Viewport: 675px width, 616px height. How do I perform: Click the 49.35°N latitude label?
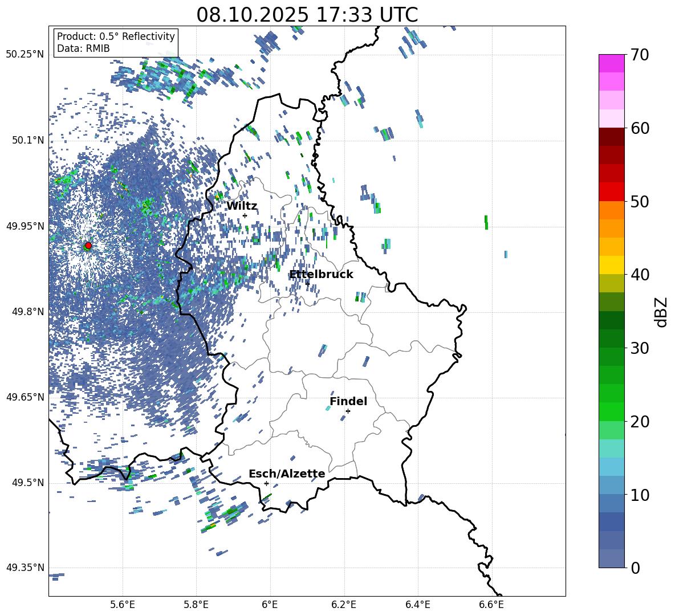click(x=25, y=568)
